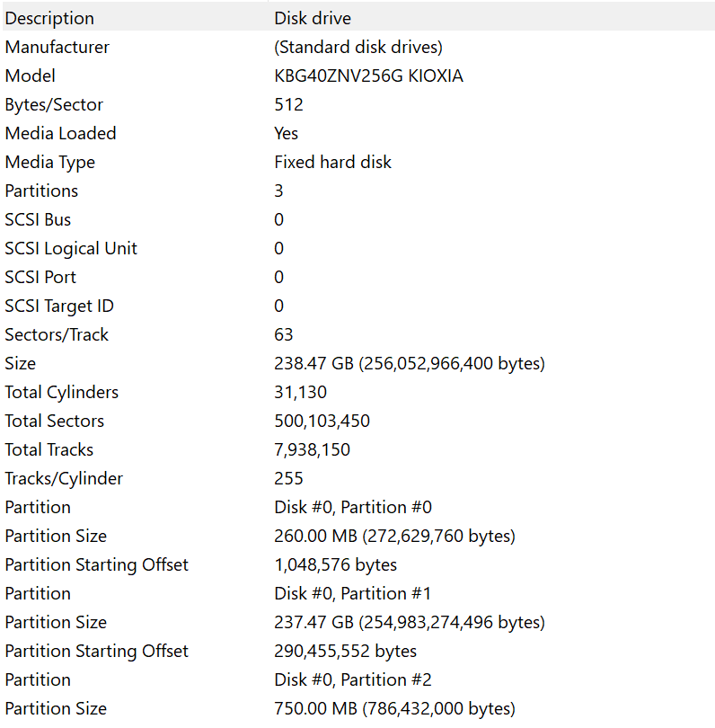This screenshot has height=728, width=715.
Task: Click the Total Tracks row
Action: (49, 449)
